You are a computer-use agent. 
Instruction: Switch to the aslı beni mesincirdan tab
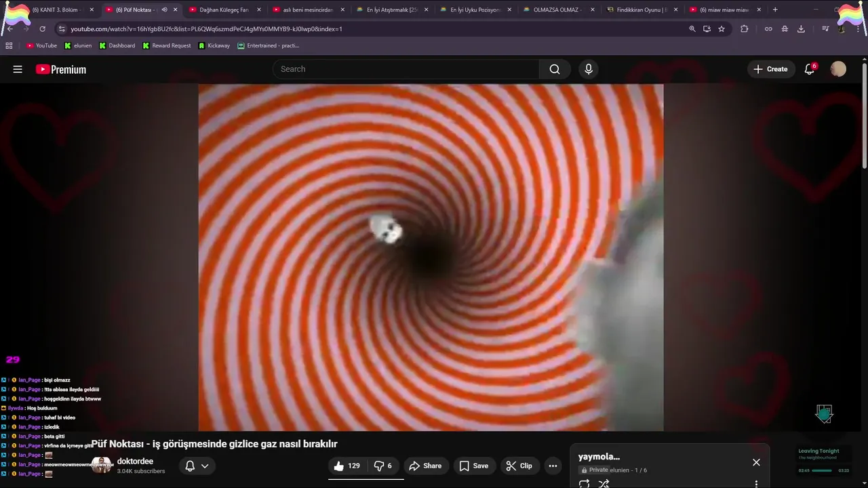pos(308,9)
